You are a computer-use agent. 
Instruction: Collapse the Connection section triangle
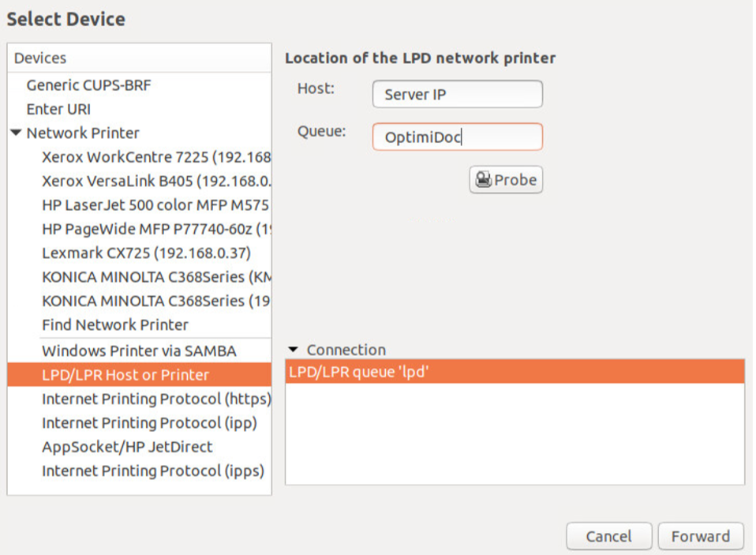coord(294,350)
